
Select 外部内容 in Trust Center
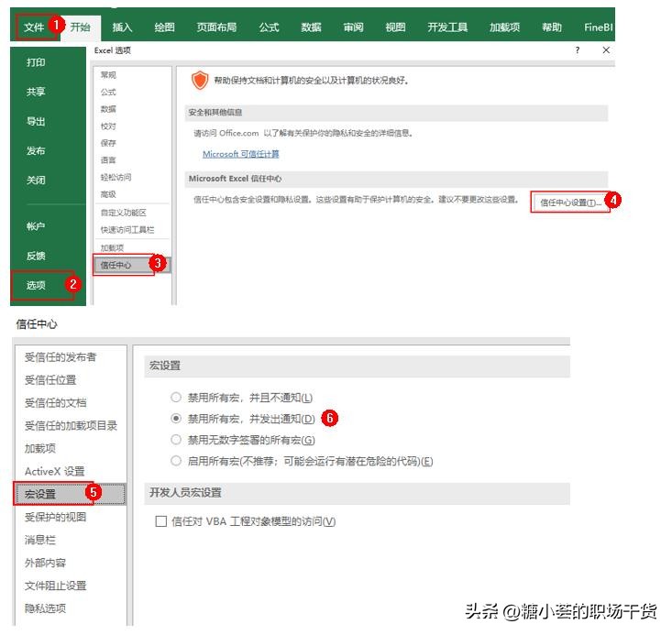[45, 563]
